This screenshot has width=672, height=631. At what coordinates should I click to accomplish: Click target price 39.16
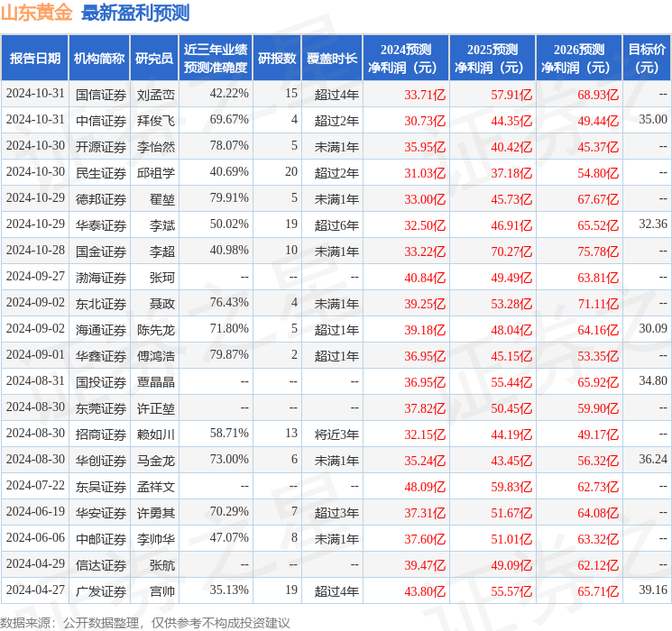pos(653,590)
